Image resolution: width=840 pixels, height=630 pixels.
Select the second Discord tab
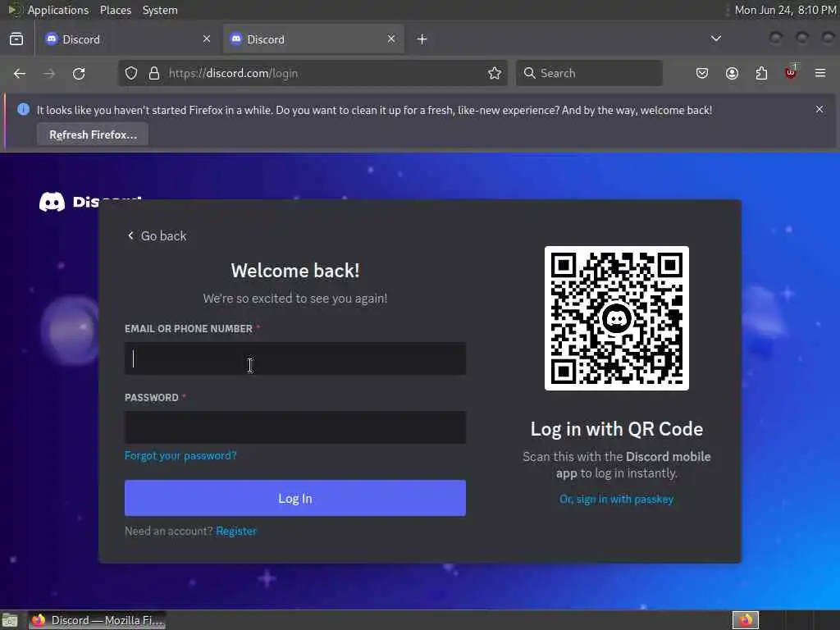313,39
